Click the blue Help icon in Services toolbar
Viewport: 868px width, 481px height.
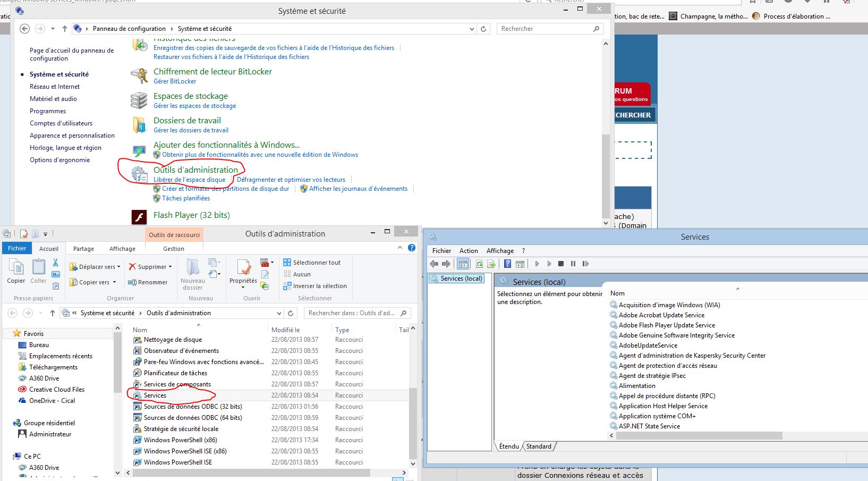coord(507,264)
